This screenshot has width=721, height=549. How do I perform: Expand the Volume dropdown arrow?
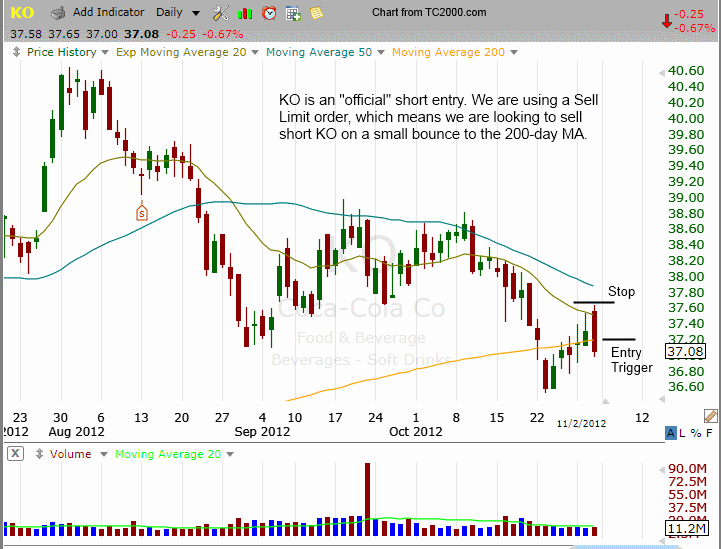tap(103, 454)
